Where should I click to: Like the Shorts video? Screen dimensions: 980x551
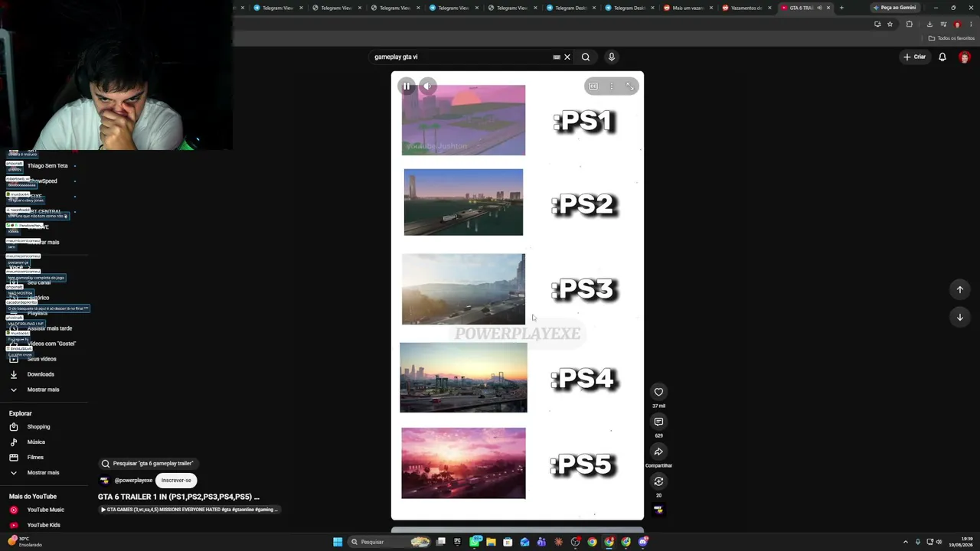658,392
